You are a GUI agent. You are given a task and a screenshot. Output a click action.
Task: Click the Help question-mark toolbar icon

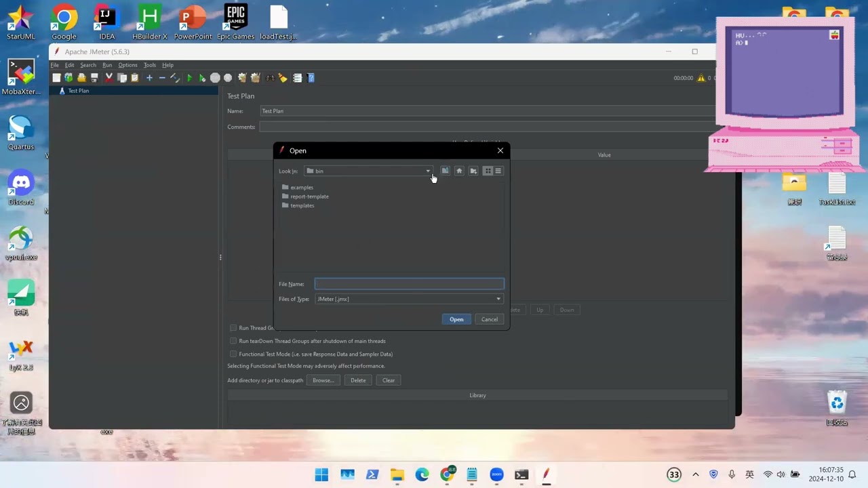click(x=311, y=78)
